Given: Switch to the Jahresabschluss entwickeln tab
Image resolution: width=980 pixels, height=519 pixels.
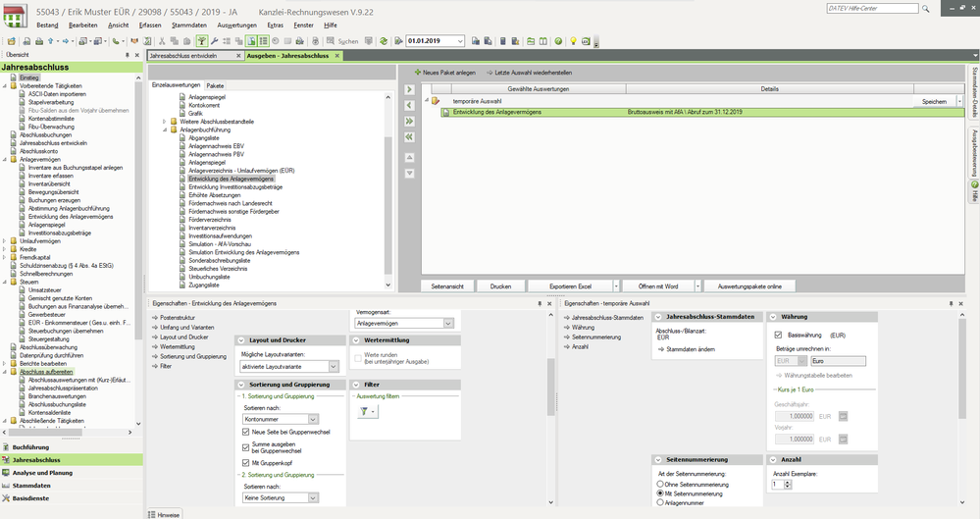Looking at the screenshot, I should [x=183, y=56].
